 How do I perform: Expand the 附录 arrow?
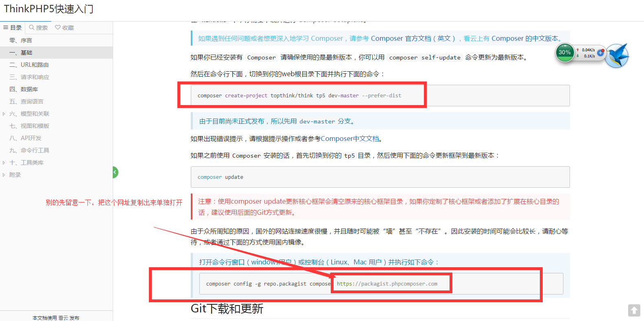point(4,175)
